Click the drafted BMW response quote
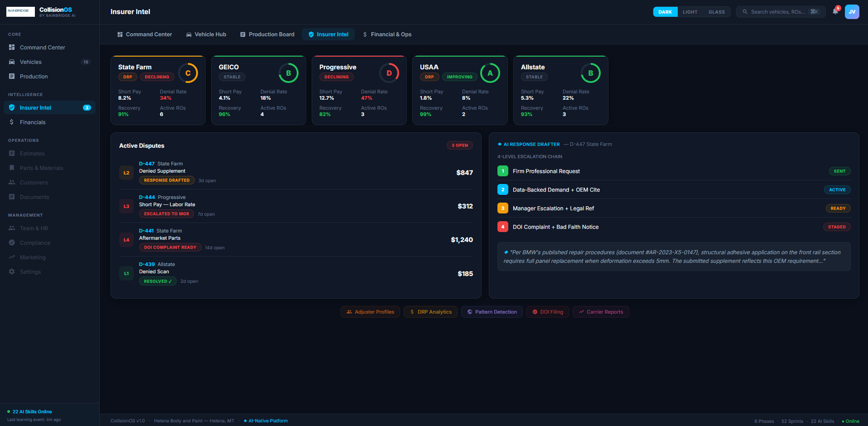Viewport: 868px width, 426px height. point(674,257)
